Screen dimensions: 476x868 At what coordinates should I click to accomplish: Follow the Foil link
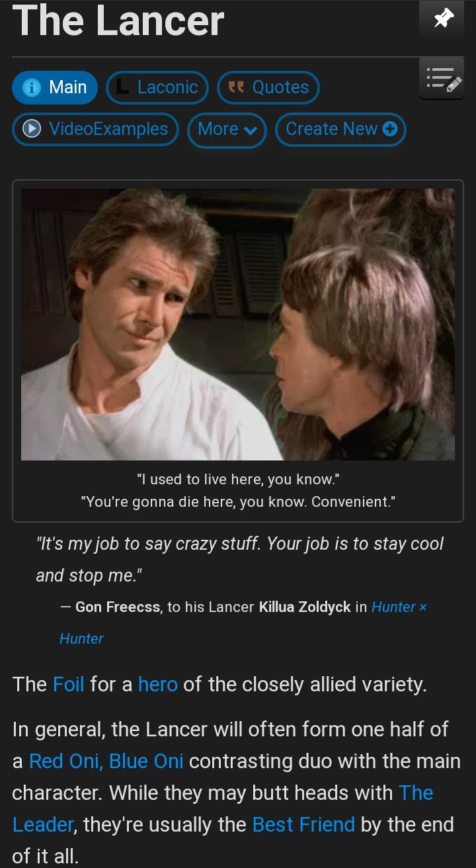point(68,684)
